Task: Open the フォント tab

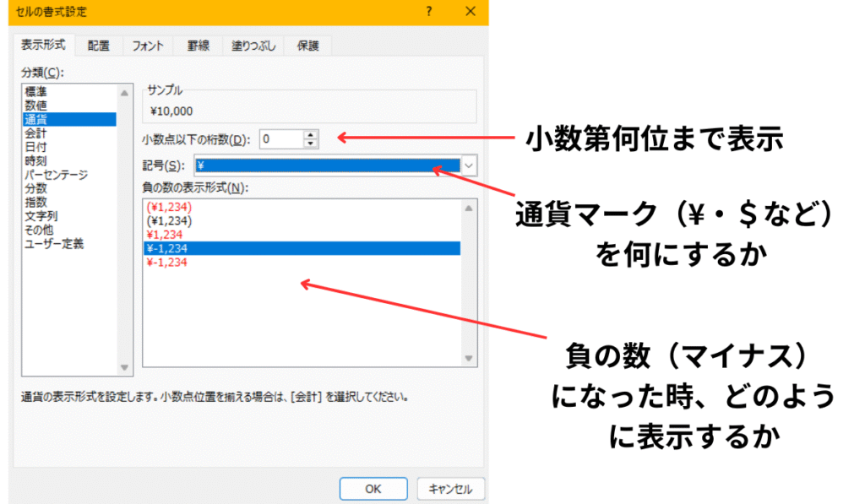Action: (x=148, y=46)
